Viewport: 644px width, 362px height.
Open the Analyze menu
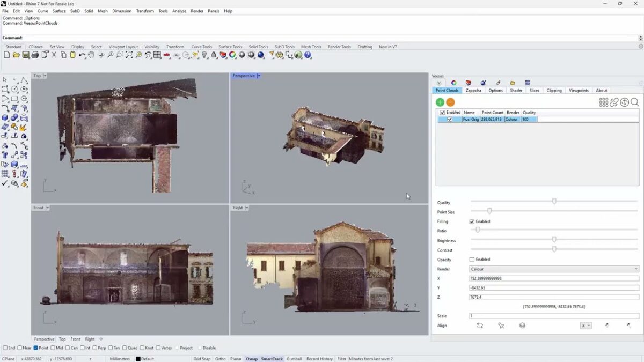[x=179, y=11]
